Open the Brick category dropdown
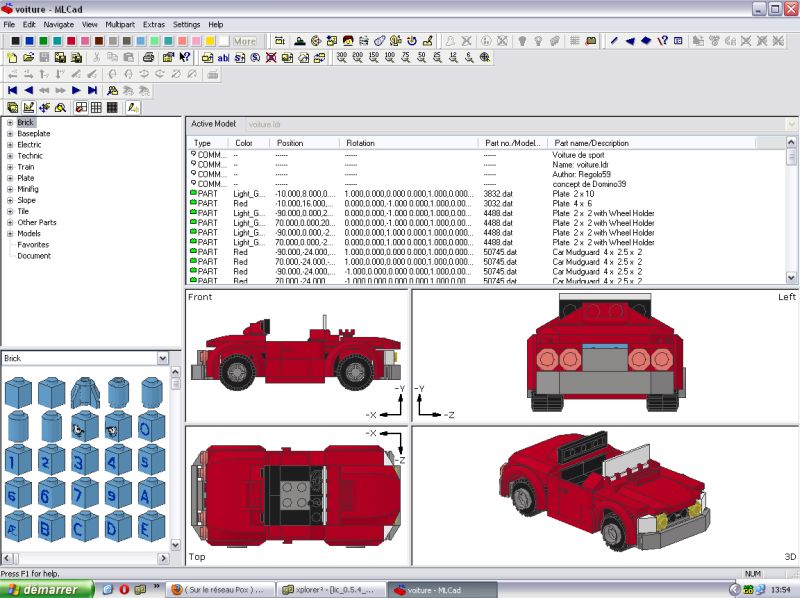Image resolution: width=800 pixels, height=598 pixels. 162,358
